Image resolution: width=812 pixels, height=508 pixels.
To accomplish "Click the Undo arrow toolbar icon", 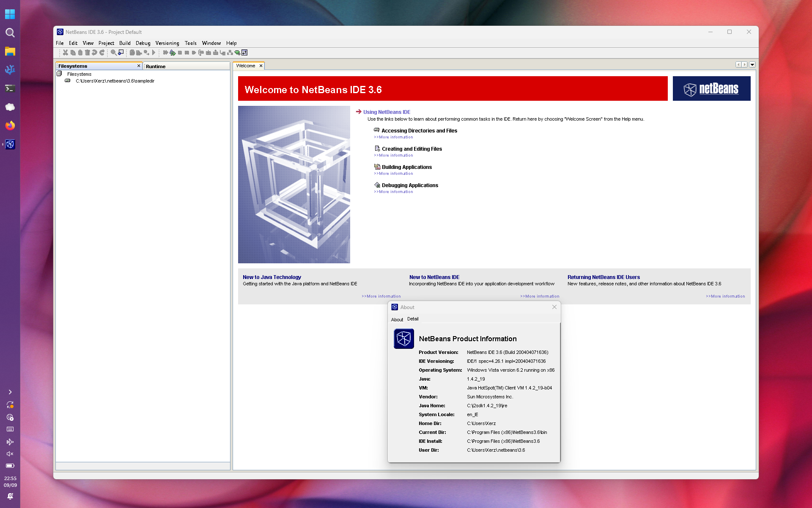I will tap(94, 52).
